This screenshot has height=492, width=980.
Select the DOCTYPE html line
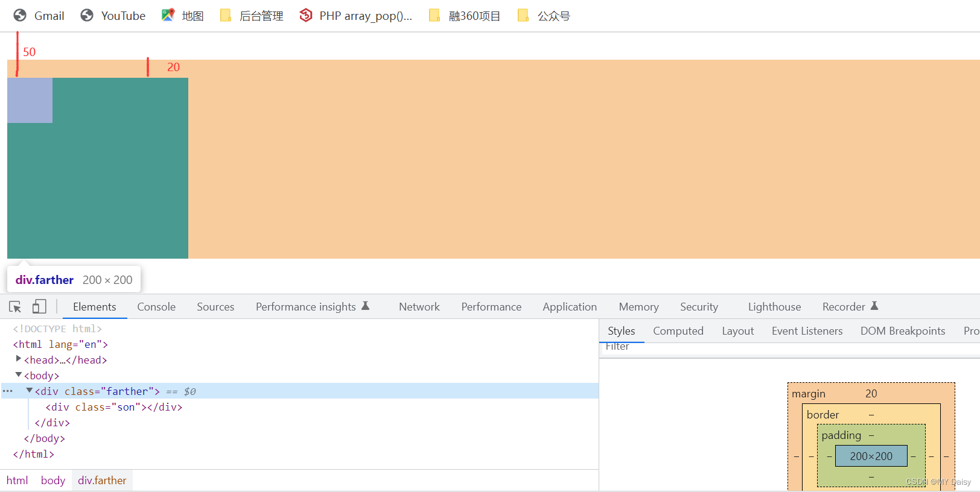(x=57, y=329)
